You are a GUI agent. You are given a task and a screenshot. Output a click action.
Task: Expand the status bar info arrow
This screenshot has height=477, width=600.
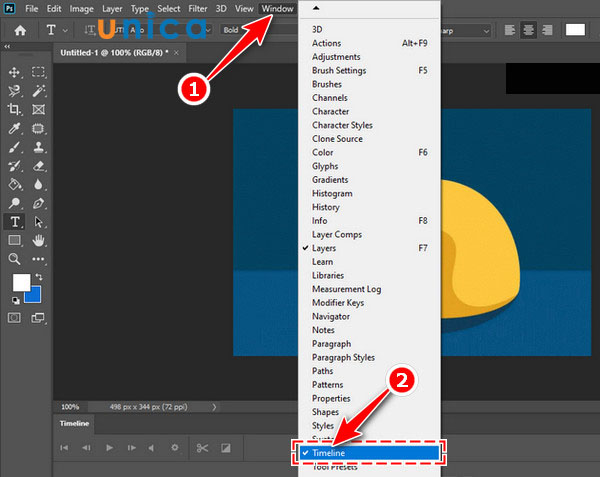[216, 407]
